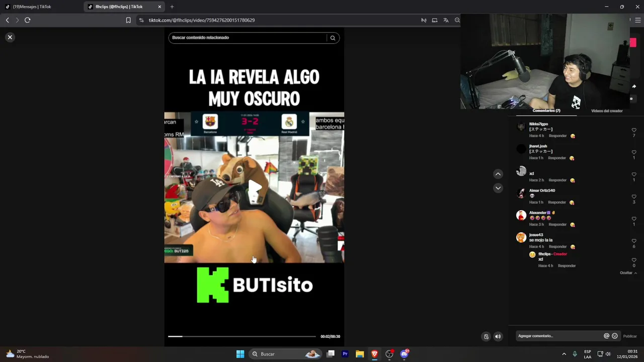
Task: Reply to Aimar Ortiz540's comment
Action: [x=557, y=202]
